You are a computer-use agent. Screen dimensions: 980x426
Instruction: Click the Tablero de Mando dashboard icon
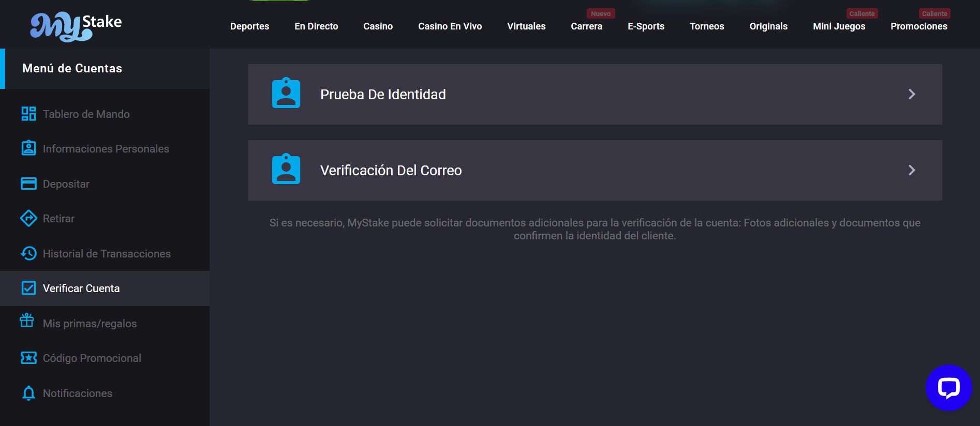[x=28, y=114]
